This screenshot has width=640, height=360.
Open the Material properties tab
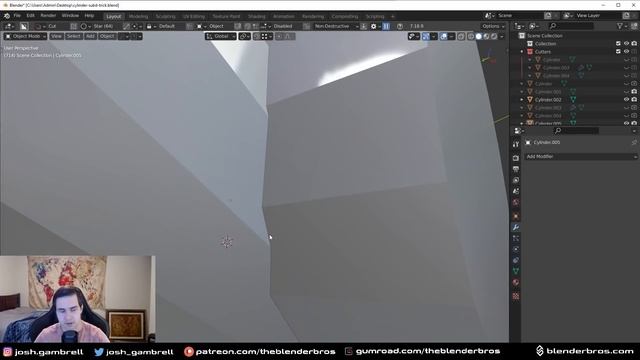point(516,282)
